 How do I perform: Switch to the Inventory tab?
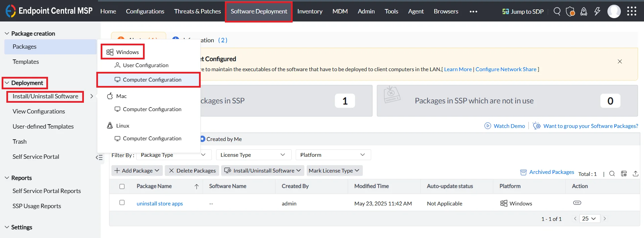(310, 11)
